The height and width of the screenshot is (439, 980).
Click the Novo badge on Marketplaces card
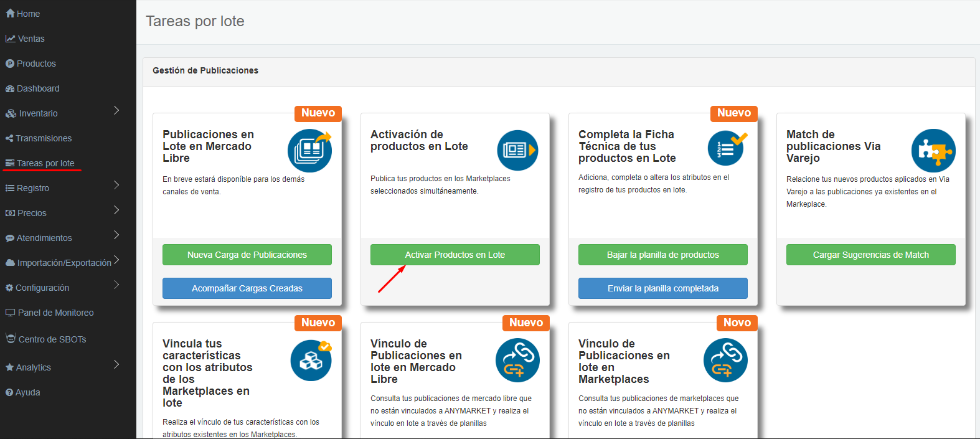tap(737, 323)
